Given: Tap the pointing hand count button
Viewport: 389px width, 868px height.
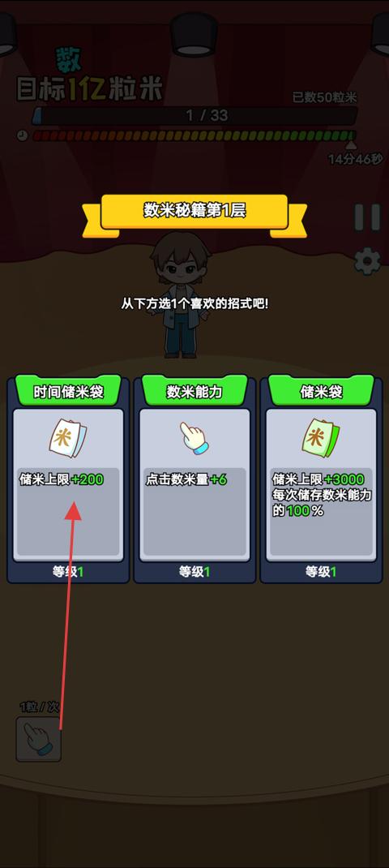Looking at the screenshot, I should click(38, 739).
